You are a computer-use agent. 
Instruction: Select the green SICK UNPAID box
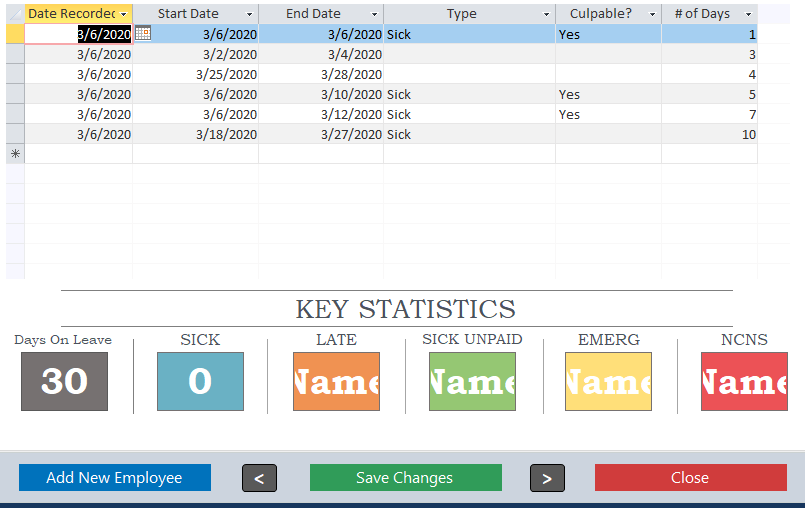point(472,381)
